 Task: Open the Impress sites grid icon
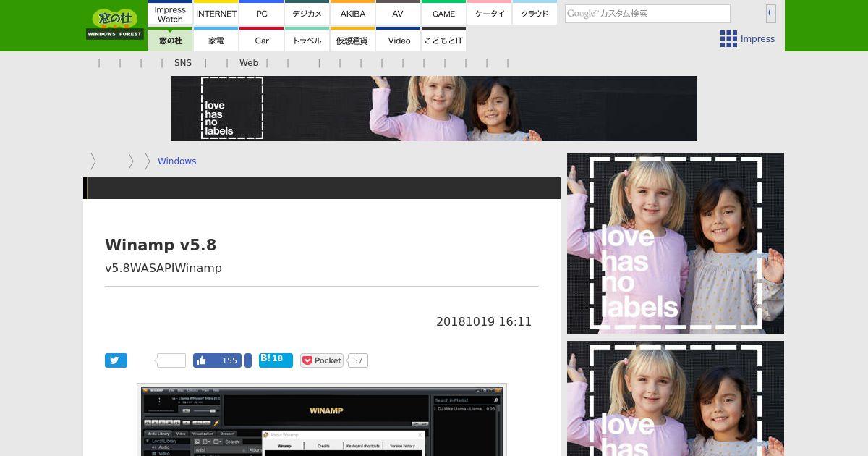(728, 39)
